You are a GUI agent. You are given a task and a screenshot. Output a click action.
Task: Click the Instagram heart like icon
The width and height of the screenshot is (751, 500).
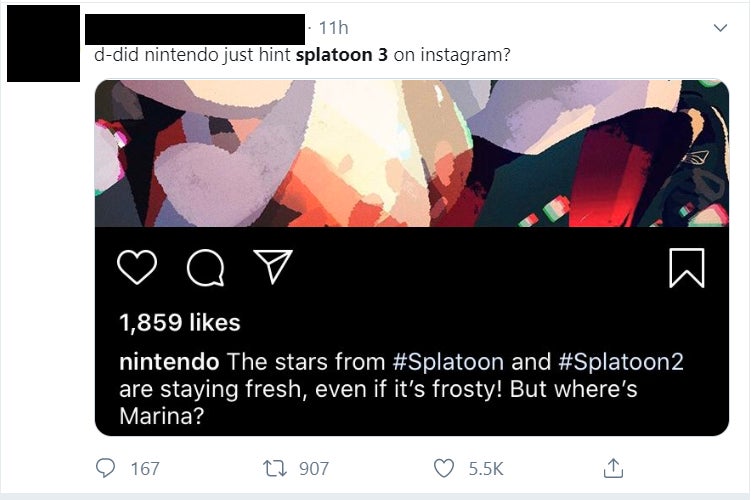(x=138, y=267)
